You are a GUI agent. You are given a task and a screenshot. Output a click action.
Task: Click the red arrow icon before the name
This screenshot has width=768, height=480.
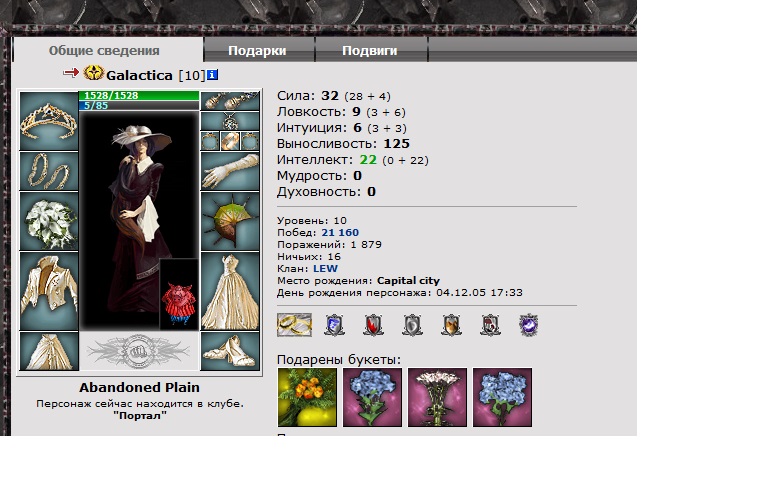(x=71, y=73)
